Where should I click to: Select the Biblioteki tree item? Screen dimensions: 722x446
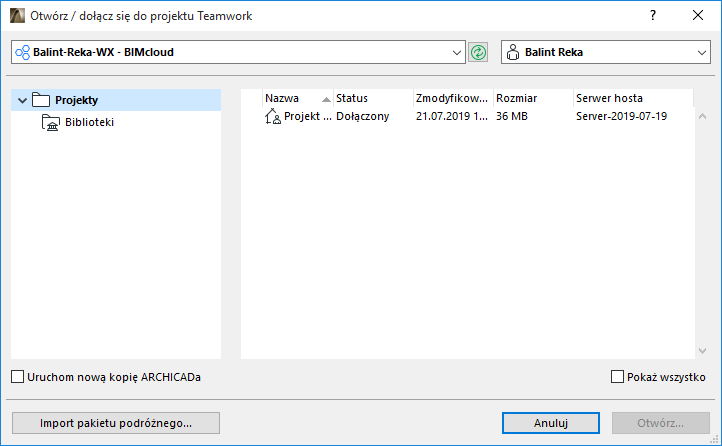89,123
